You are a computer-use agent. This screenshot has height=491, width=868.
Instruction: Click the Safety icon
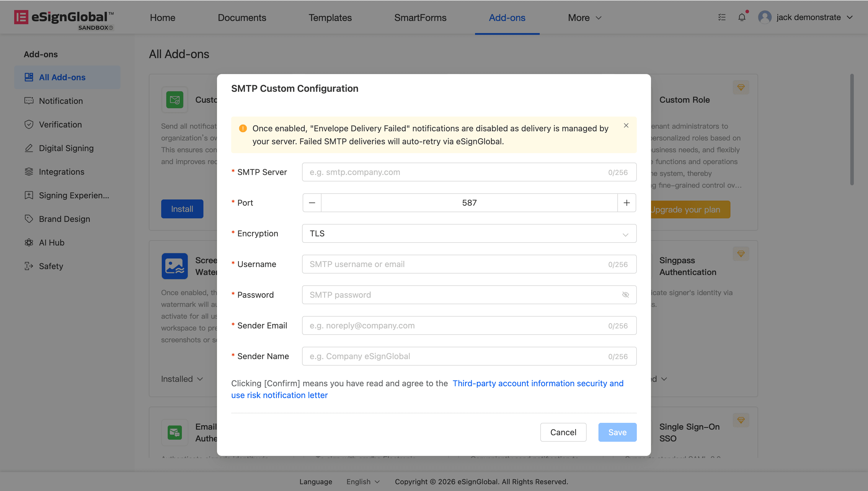pyautogui.click(x=29, y=266)
